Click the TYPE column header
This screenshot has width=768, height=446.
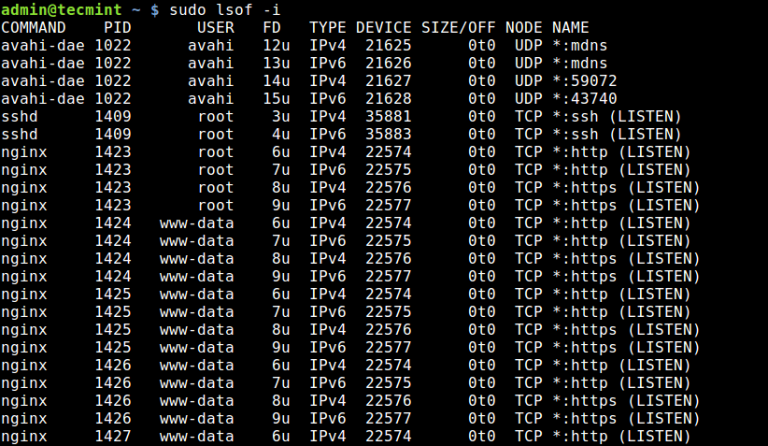pos(327,27)
